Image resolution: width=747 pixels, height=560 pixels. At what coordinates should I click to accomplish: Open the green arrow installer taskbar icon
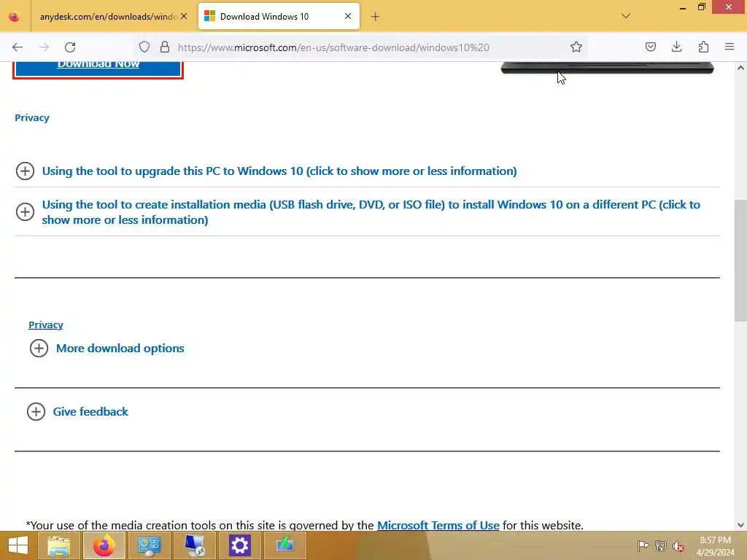(x=285, y=545)
